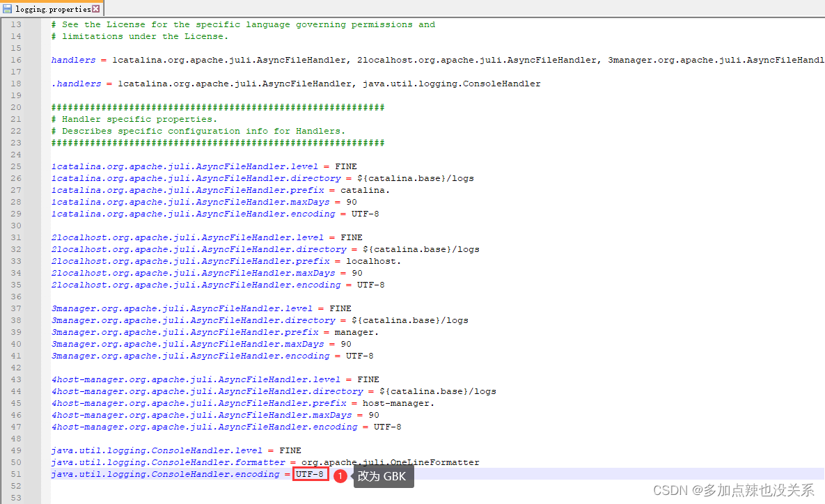Click java.util.logging.ConsoleHandler on line 18

tap(451, 84)
